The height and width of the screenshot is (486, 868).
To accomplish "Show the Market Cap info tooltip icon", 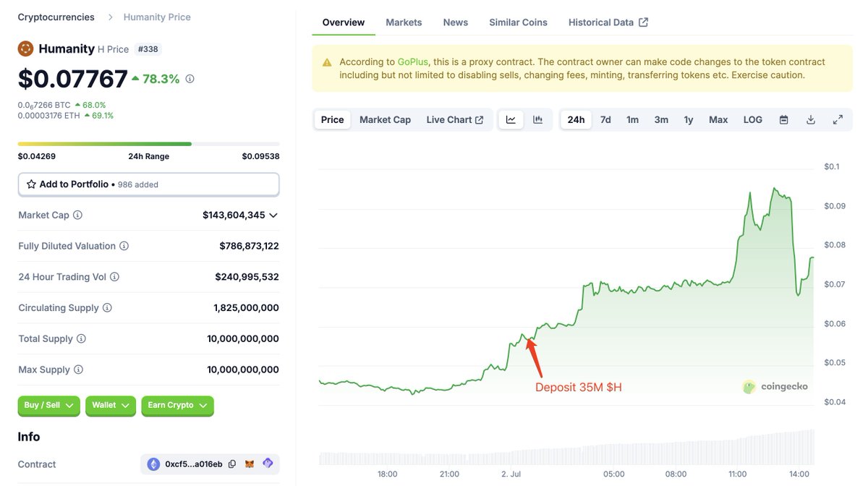I will coord(78,215).
